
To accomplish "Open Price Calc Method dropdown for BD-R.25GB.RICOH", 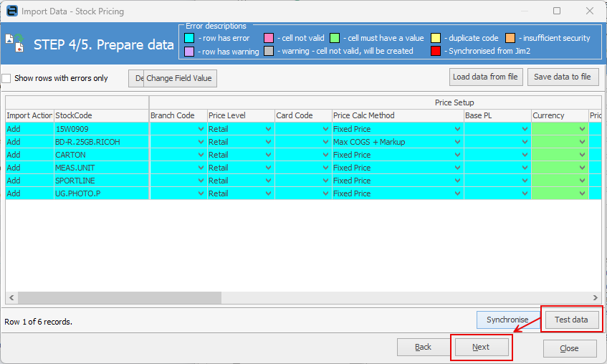I will pos(457,142).
